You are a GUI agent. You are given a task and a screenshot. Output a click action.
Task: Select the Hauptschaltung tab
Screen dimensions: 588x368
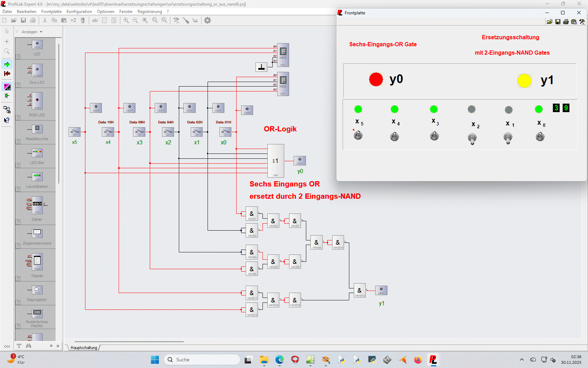tap(84, 348)
